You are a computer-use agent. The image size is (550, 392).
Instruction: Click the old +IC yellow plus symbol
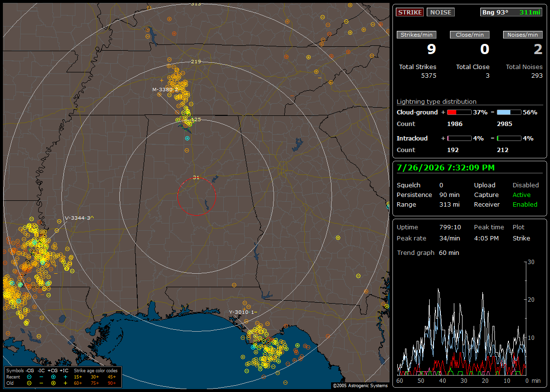(x=65, y=383)
